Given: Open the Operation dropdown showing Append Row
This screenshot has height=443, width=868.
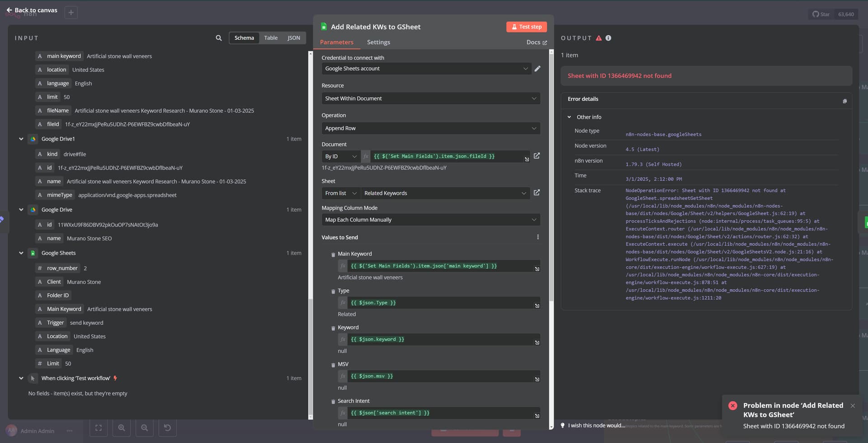Looking at the screenshot, I should point(430,128).
